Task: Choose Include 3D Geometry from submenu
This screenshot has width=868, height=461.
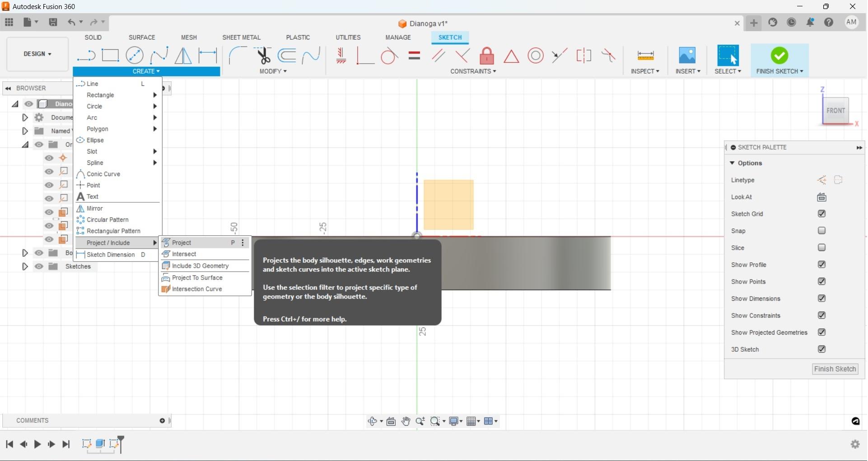Action: [x=205, y=266]
